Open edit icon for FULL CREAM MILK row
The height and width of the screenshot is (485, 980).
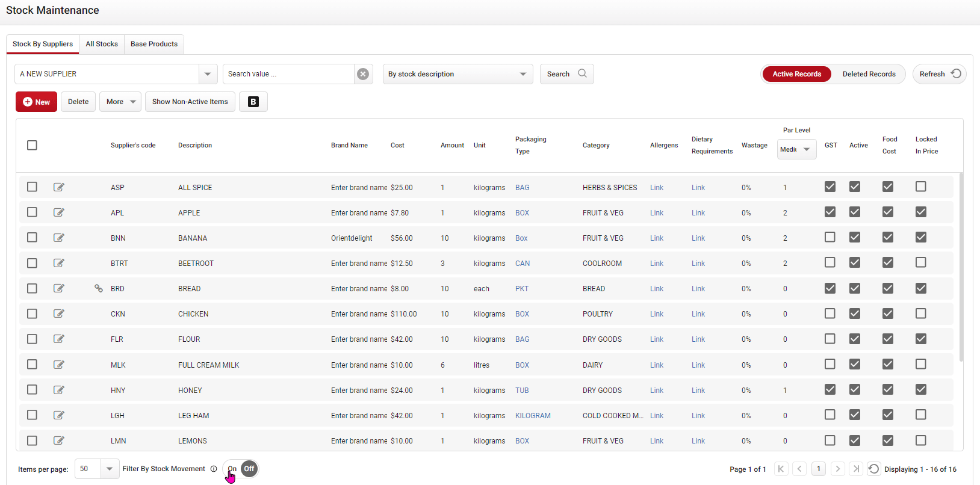[x=59, y=365]
